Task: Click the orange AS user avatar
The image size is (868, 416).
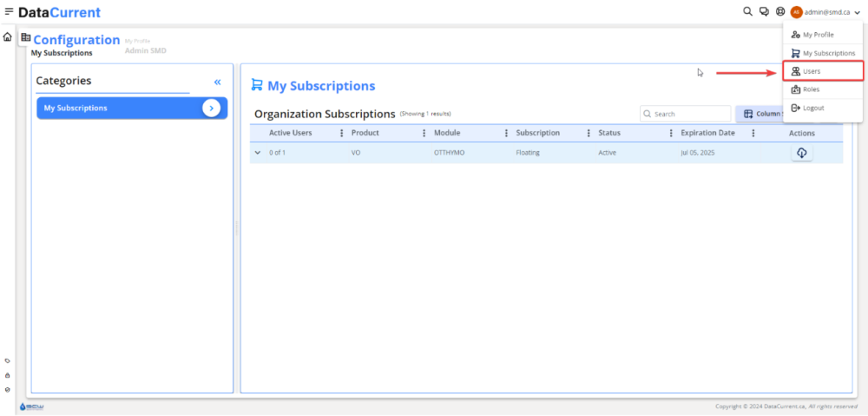Action: [796, 11]
